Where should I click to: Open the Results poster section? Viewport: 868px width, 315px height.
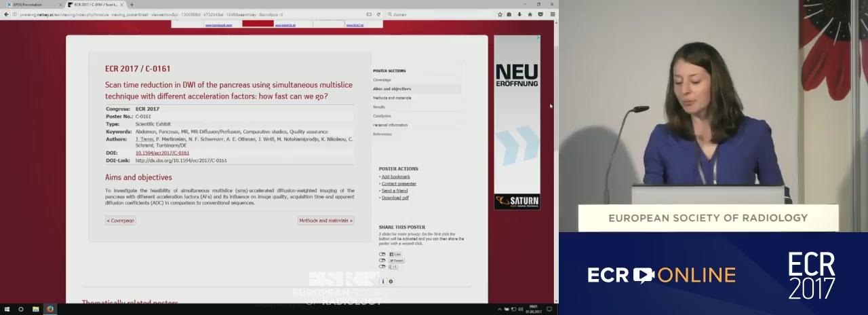pyautogui.click(x=379, y=107)
